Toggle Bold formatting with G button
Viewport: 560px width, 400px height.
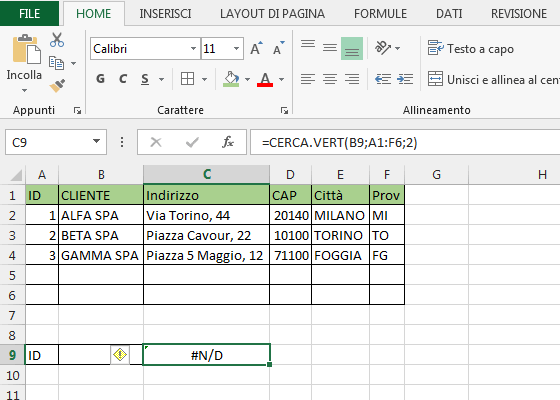[x=100, y=79]
